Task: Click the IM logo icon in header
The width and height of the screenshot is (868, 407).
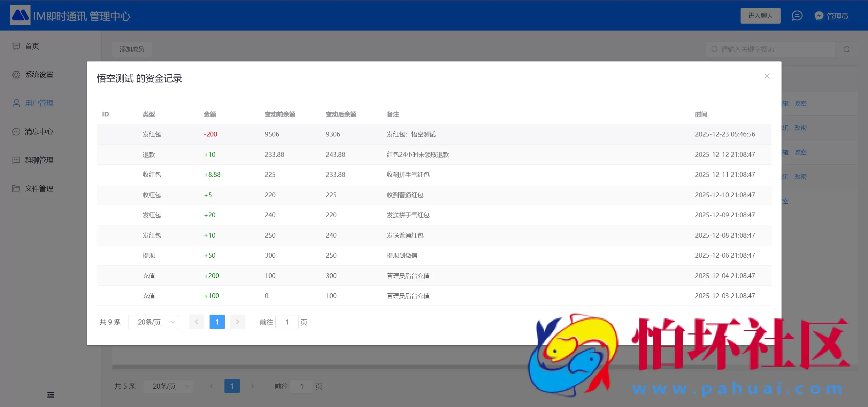Action: point(20,15)
